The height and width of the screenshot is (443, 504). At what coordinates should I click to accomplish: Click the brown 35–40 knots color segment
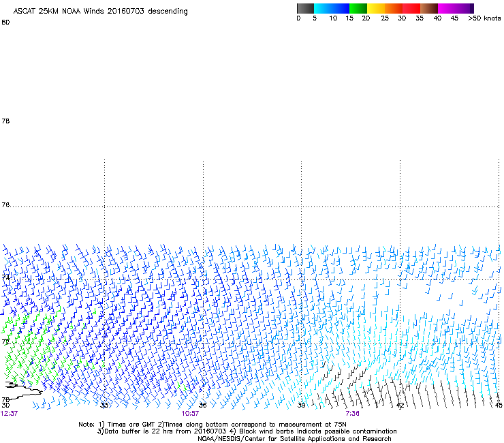click(x=429, y=8)
